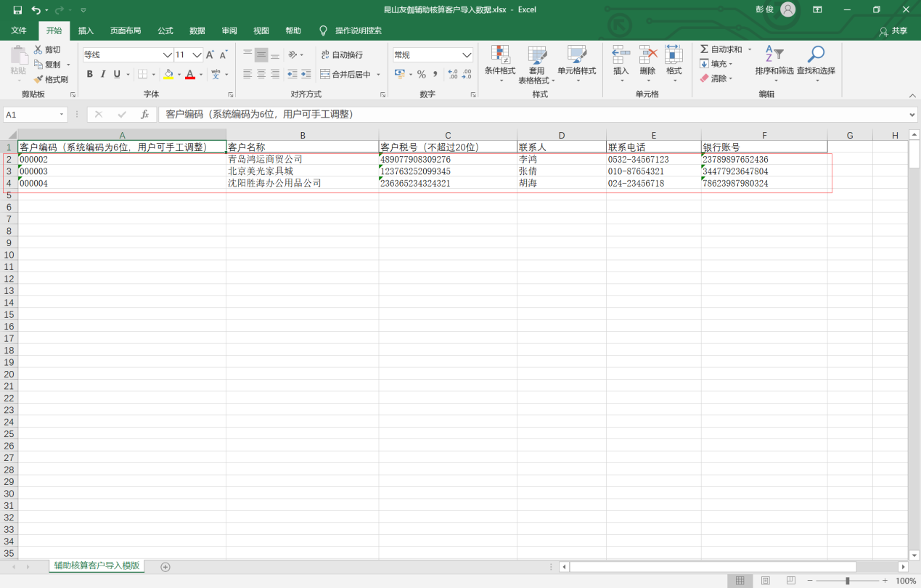
Task: Click the Insert Function fx icon
Action: tap(145, 115)
